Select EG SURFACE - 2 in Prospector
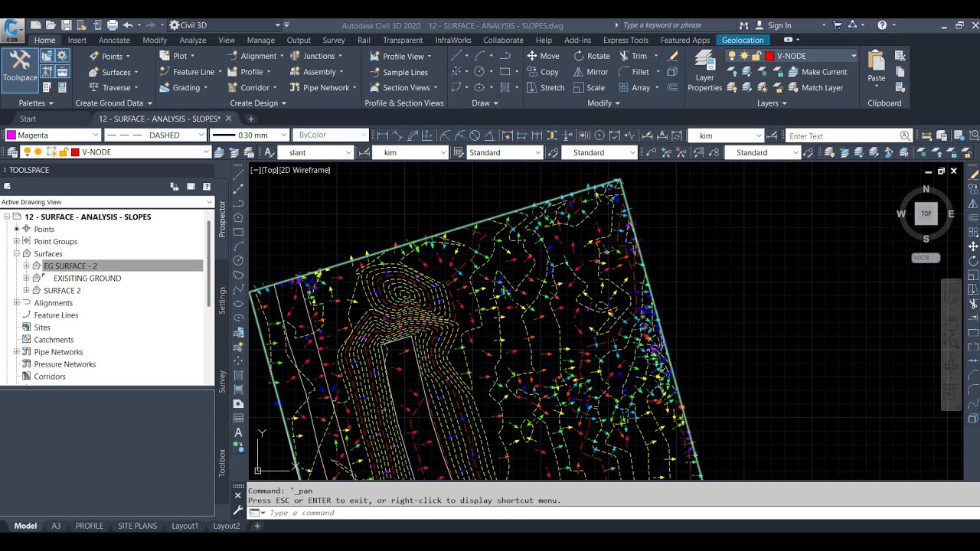Viewport: 980px width, 551px height. click(70, 266)
